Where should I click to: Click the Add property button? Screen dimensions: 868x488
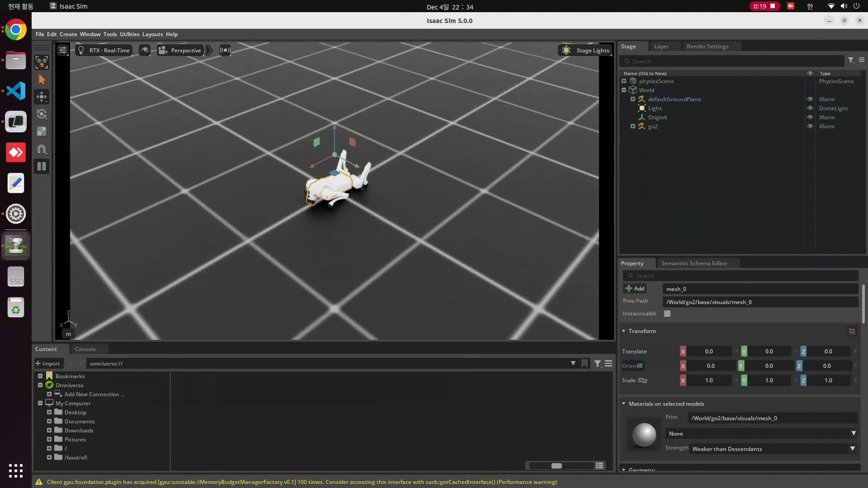click(635, 289)
